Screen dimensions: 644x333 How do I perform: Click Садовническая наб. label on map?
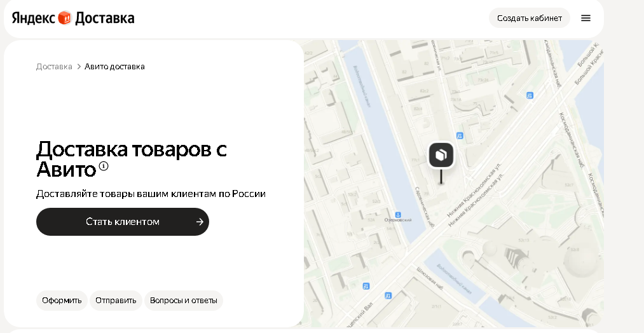(424, 208)
